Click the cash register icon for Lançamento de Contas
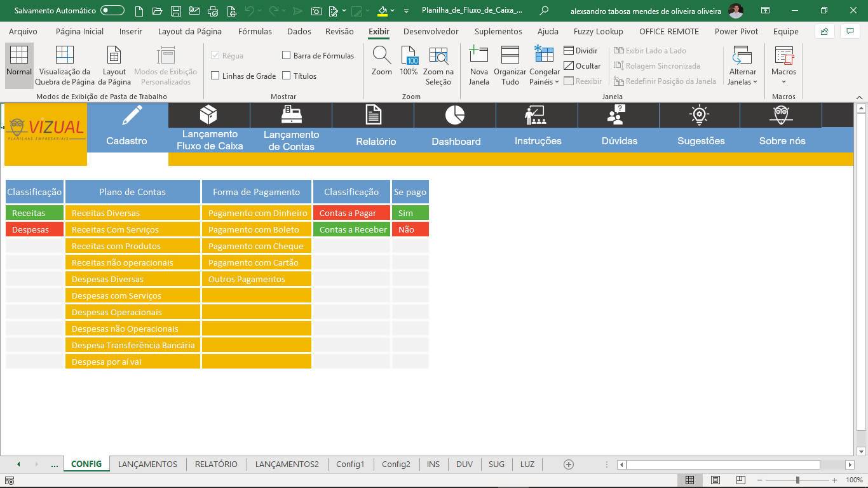Screen dimensions: 868x488 point(291,115)
